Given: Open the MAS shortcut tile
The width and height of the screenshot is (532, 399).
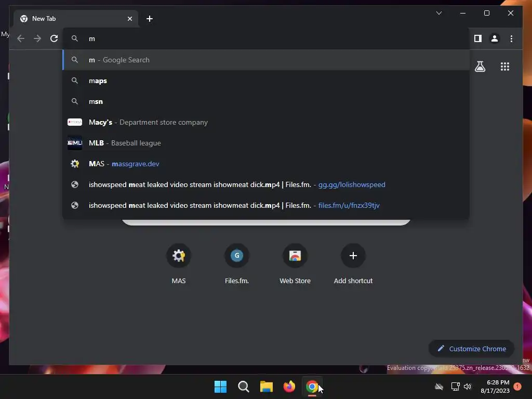Looking at the screenshot, I should click(179, 264).
